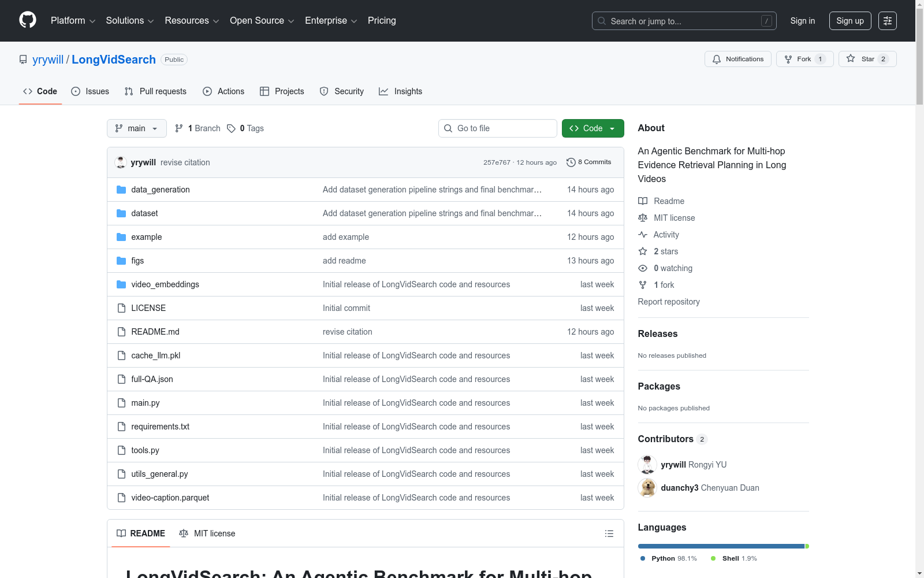Viewport: 924px width, 578px height.
Task: Switch to the Pull requests tab
Action: [x=155, y=91]
